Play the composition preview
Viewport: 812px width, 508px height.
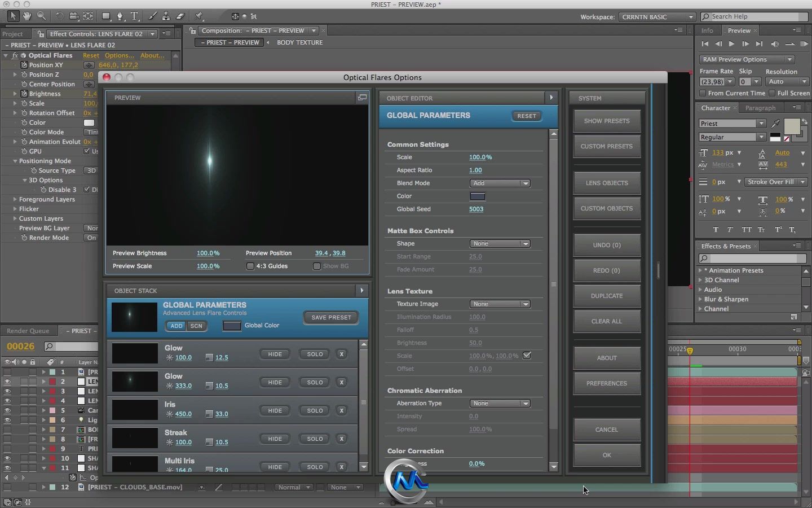point(731,44)
